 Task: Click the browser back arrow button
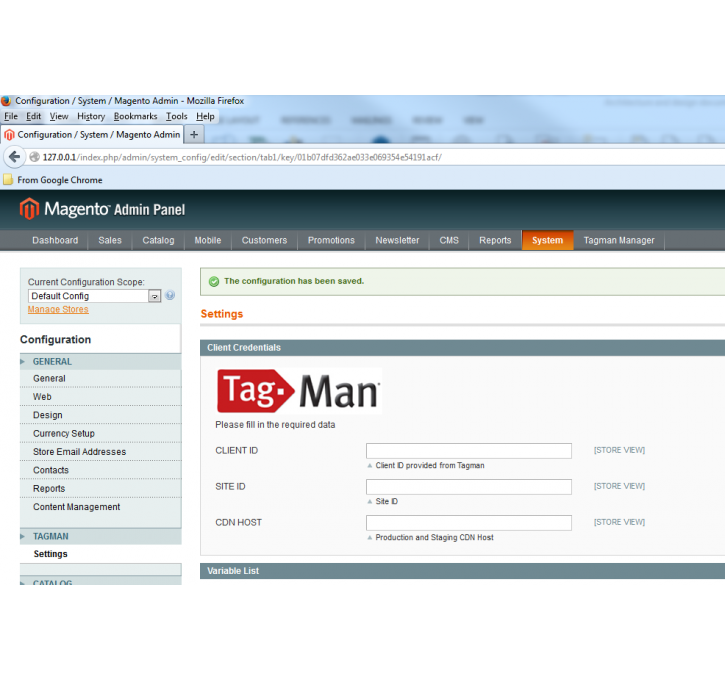(x=14, y=157)
